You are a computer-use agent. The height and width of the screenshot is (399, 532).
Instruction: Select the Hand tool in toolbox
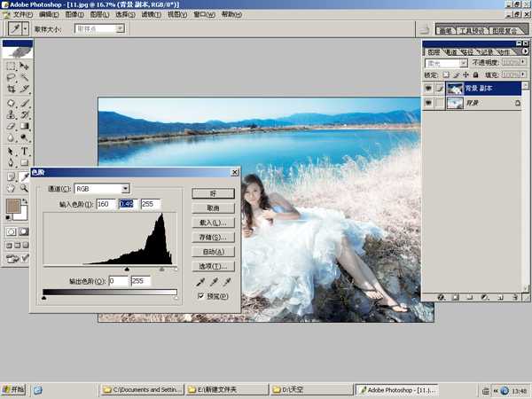point(11,187)
